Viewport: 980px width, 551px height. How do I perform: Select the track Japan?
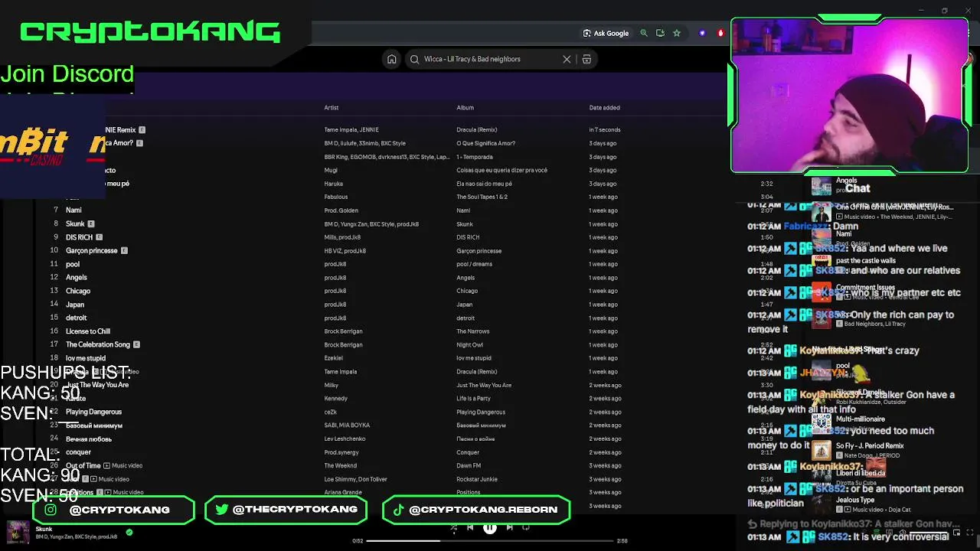(75, 305)
